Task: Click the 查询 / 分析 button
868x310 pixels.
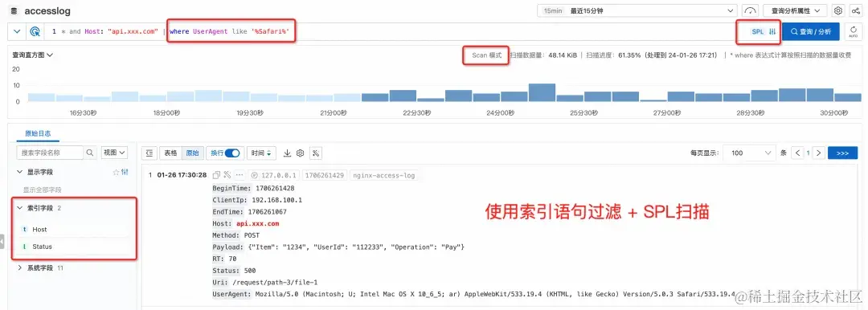Action: (x=810, y=31)
